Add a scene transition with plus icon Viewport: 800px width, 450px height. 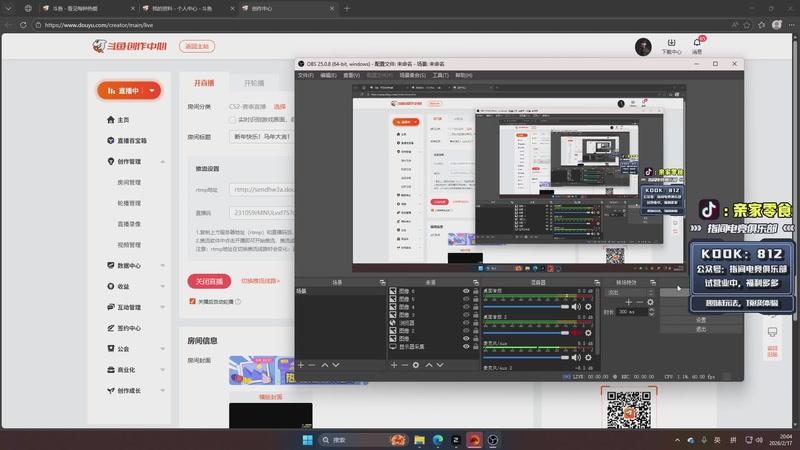[629, 302]
